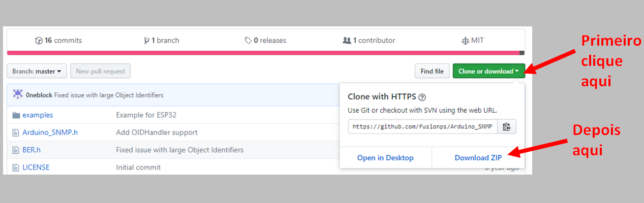Image resolution: width=644 pixels, height=203 pixels.
Task: Click Download ZIP in the clone popup
Action: [x=478, y=158]
